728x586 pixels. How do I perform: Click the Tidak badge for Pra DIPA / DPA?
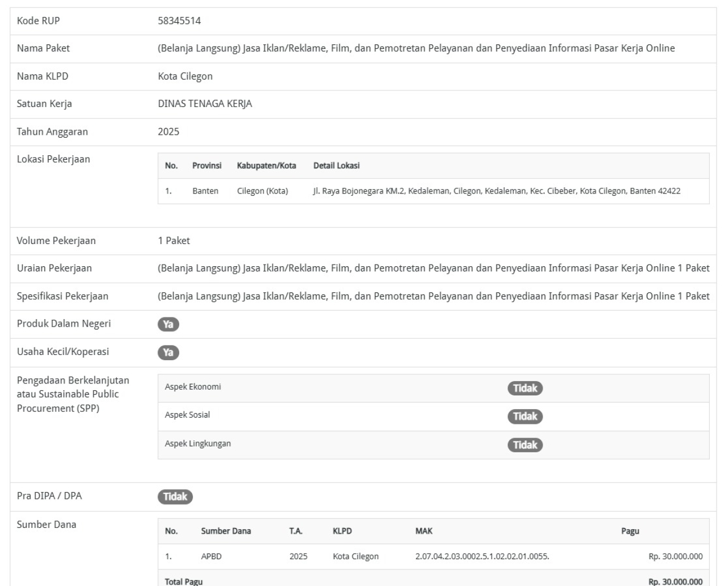tap(175, 497)
